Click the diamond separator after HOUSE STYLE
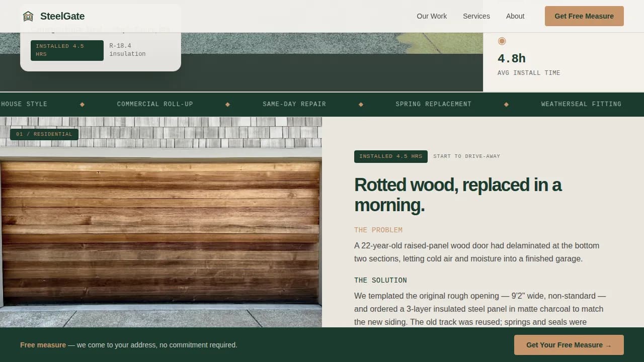Image resolution: width=644 pixels, height=362 pixels. click(82, 104)
